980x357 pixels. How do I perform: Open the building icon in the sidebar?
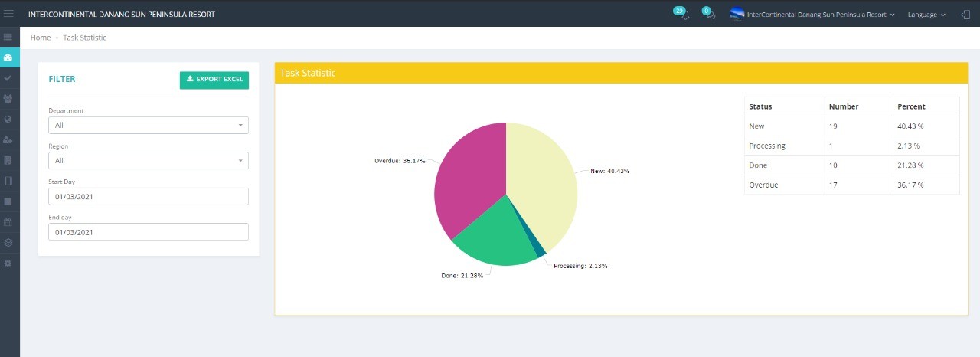coord(8,161)
